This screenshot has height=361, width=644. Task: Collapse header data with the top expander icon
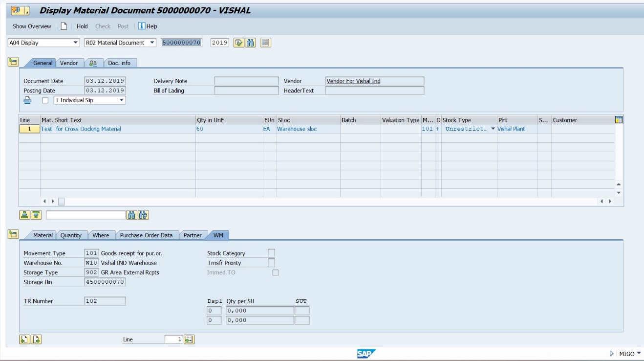[x=13, y=62]
